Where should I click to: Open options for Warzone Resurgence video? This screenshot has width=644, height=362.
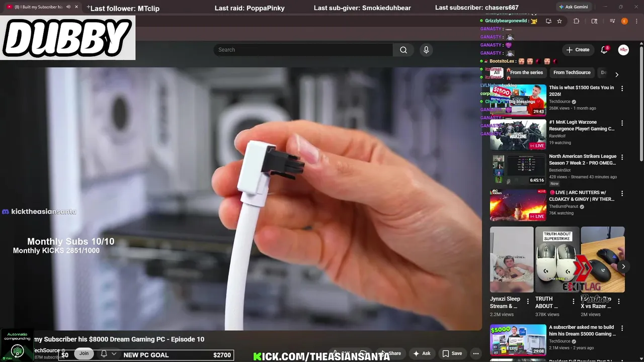622,123
